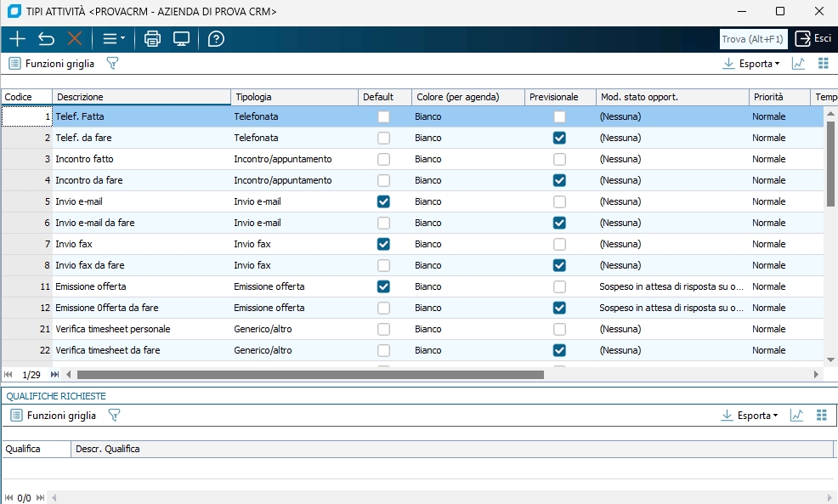Uncheck Default checkbox for Invio e-mail
The height and width of the screenshot is (504, 838).
(x=383, y=201)
